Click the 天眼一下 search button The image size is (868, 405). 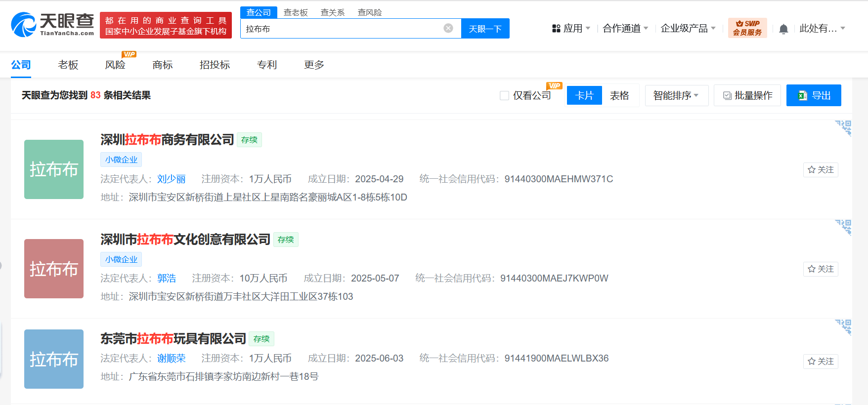point(485,29)
